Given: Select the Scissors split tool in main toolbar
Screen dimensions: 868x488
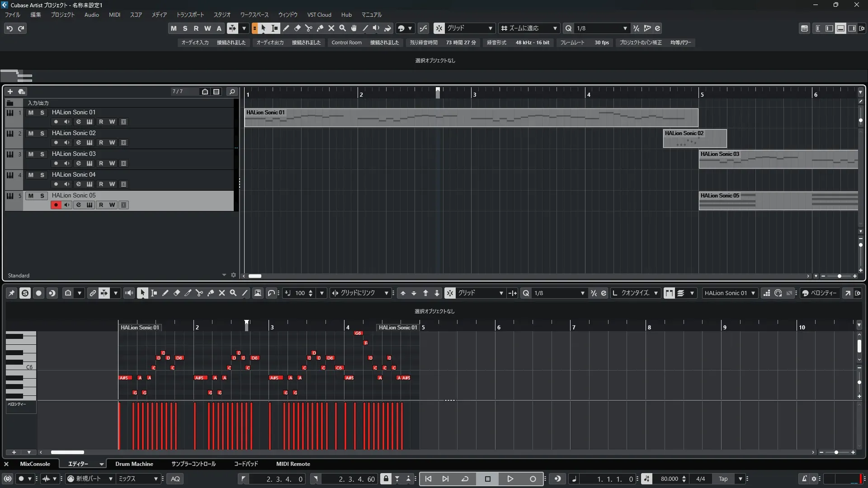Looking at the screenshot, I should click(309, 28).
